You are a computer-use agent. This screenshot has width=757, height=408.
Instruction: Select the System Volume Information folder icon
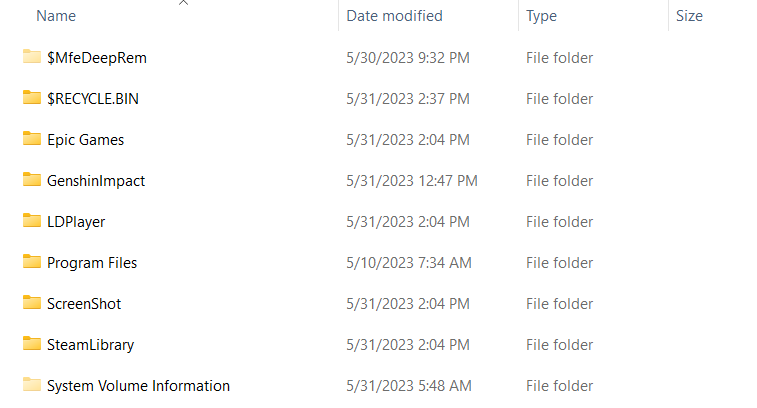pyautogui.click(x=32, y=385)
